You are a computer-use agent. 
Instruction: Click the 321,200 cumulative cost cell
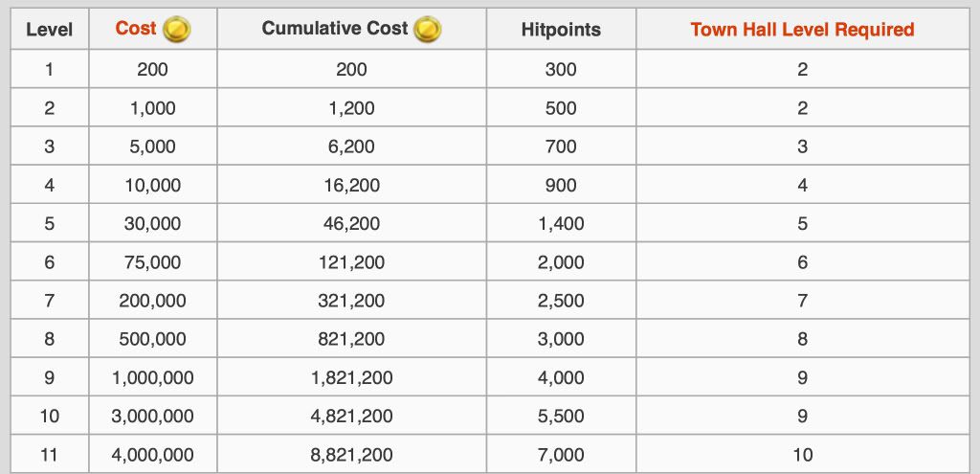[351, 301]
